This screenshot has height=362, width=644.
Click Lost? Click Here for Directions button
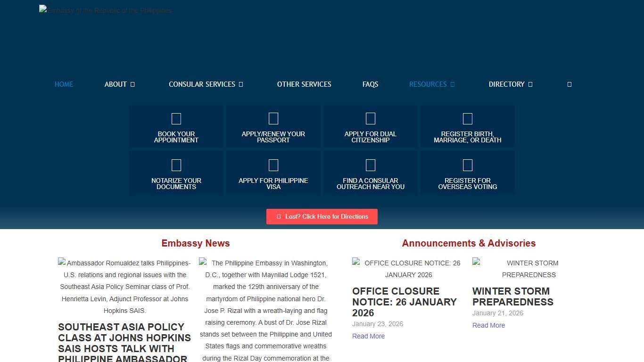322,217
